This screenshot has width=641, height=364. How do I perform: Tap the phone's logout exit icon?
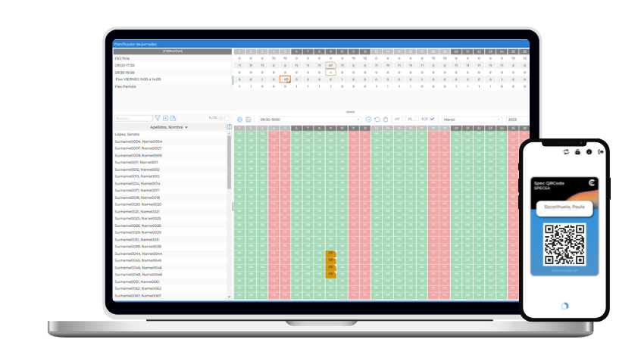[601, 152]
